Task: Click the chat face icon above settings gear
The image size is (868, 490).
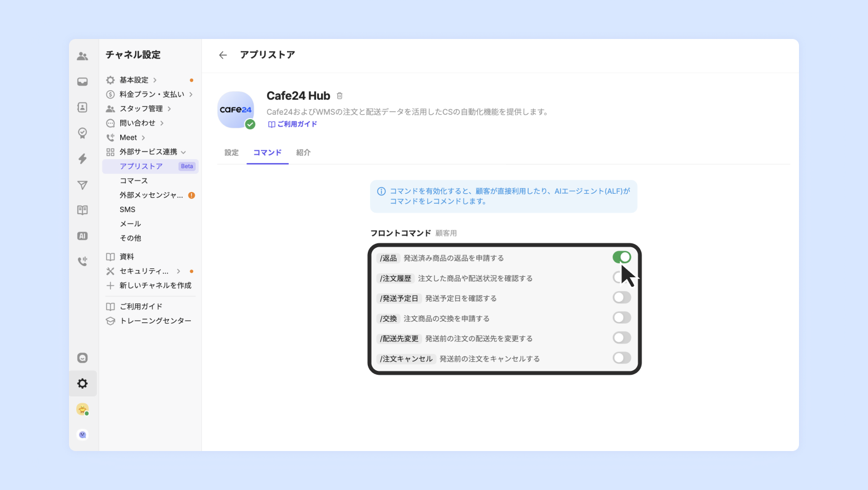Action: click(x=82, y=358)
